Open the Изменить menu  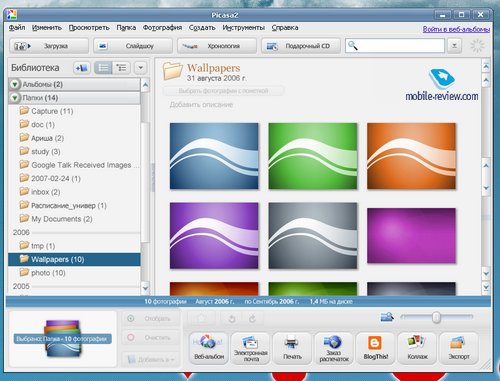47,28
